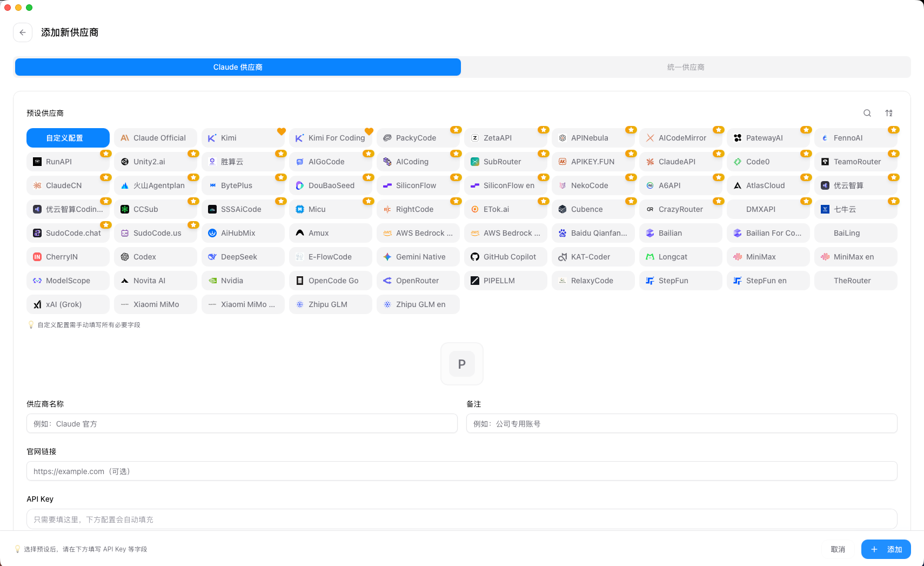
Task: Choose the ModelScope preset
Action: [68, 281]
